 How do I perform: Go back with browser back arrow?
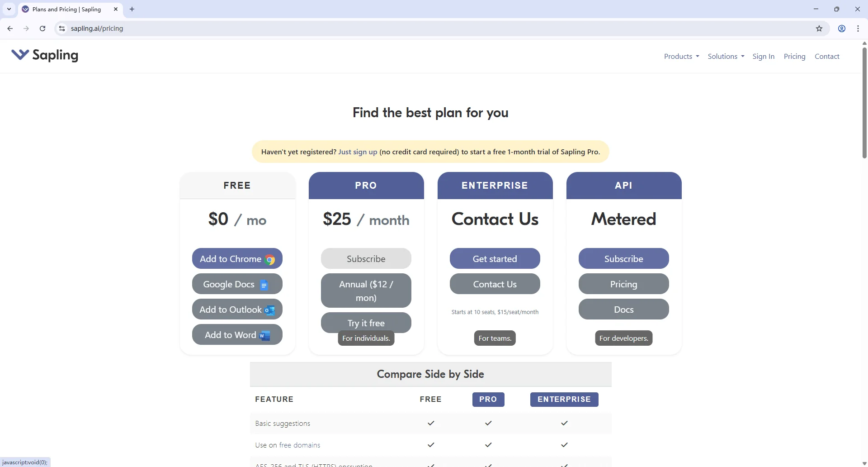point(10,29)
